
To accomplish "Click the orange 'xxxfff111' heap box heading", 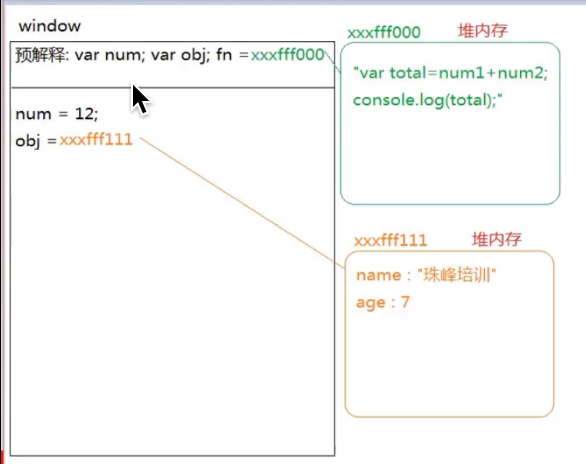I will coord(391,240).
